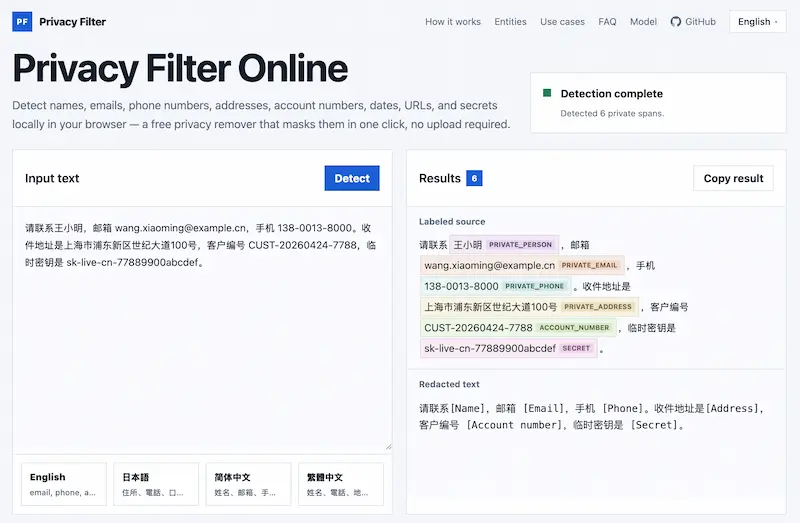Load the 繁體中文 sample text

341,484
